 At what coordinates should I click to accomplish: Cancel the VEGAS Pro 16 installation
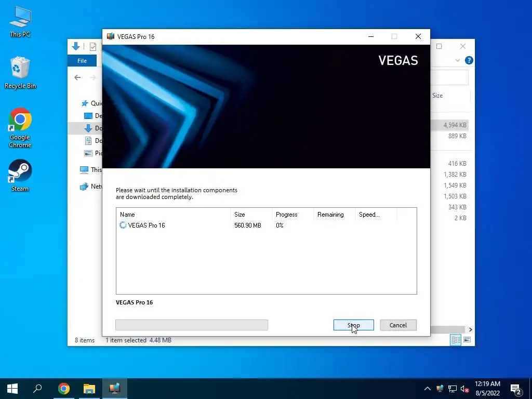click(398, 325)
